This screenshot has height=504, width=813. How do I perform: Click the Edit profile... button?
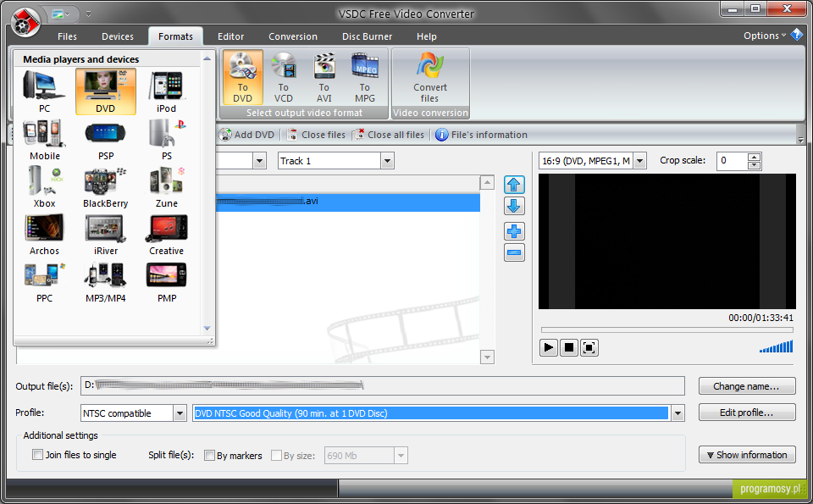[x=747, y=413]
